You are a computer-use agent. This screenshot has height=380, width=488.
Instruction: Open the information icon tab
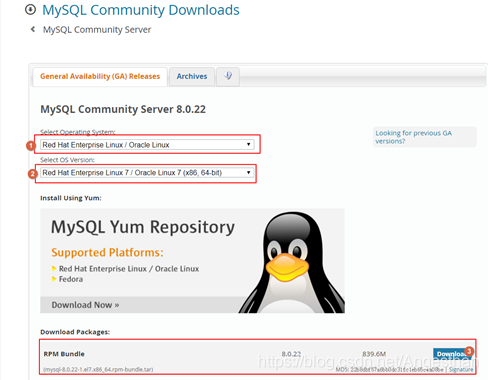228,76
